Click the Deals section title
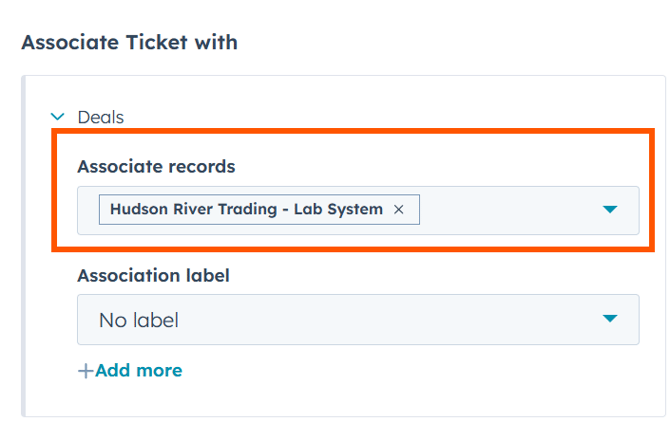Screen dimensions: 670x422 [100, 117]
